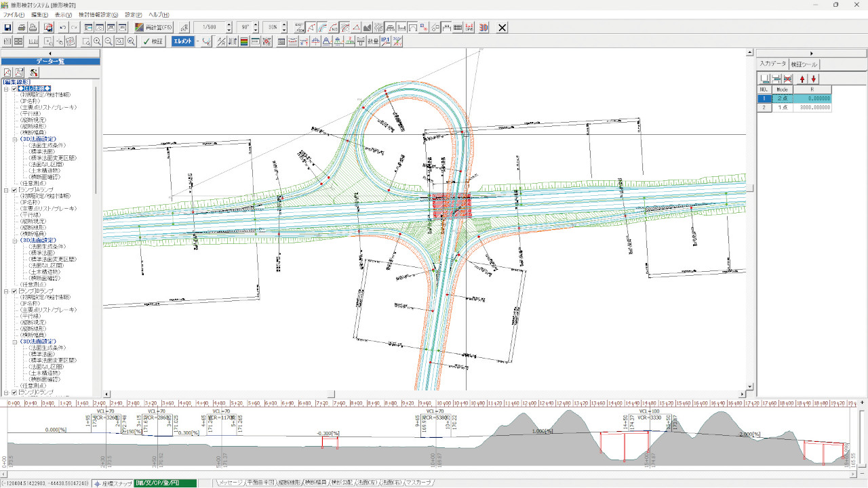Click the hammer tool icon in data panel

pos(33,73)
